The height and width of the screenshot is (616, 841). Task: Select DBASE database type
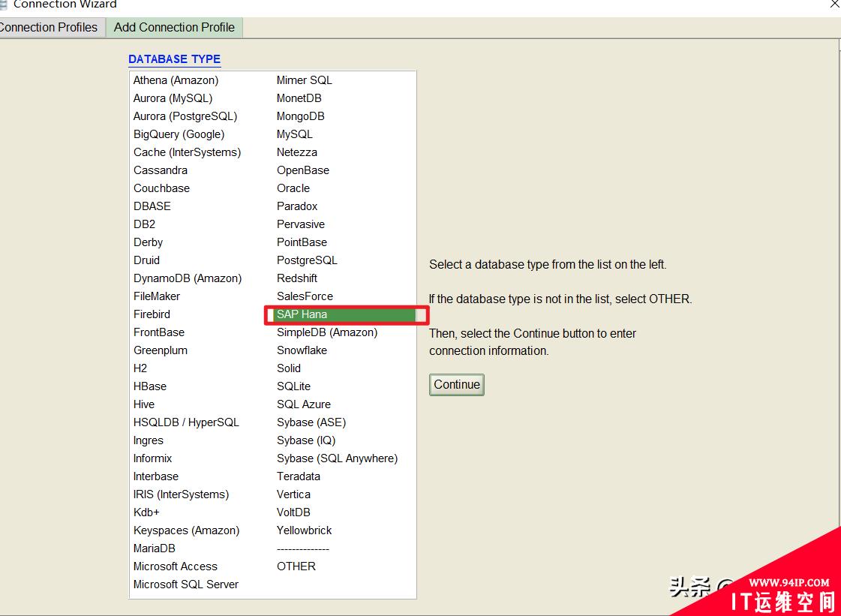pyautogui.click(x=152, y=206)
